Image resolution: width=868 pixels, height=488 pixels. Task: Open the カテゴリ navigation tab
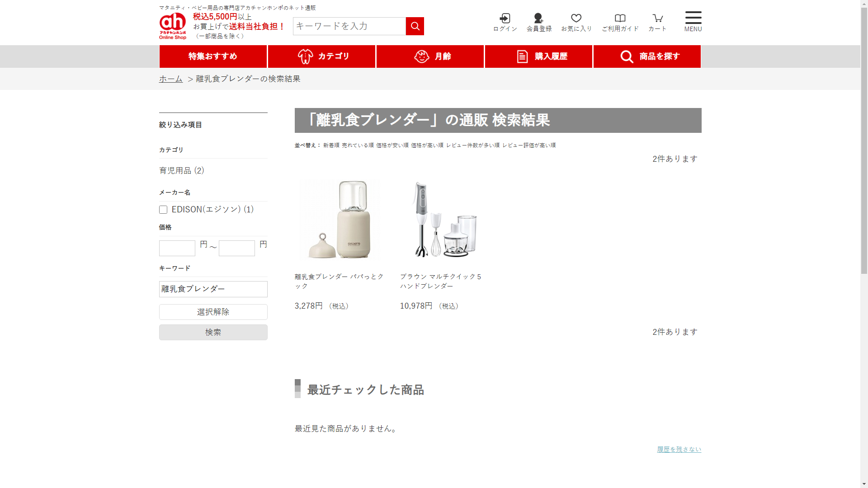click(x=321, y=56)
